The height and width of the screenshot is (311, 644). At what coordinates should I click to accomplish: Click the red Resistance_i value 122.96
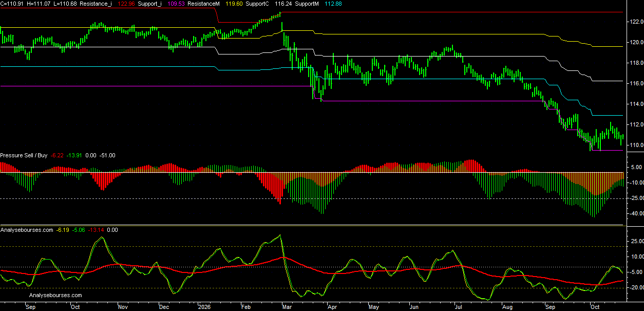126,4
